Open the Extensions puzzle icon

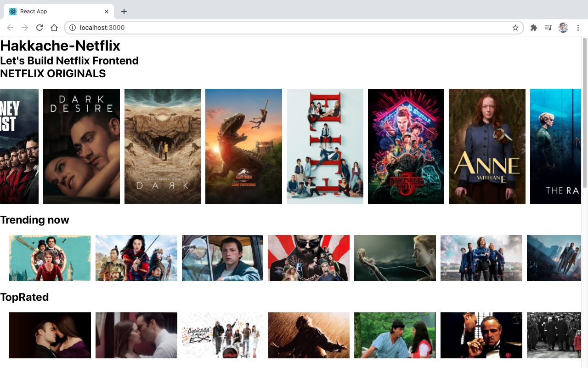click(x=533, y=28)
